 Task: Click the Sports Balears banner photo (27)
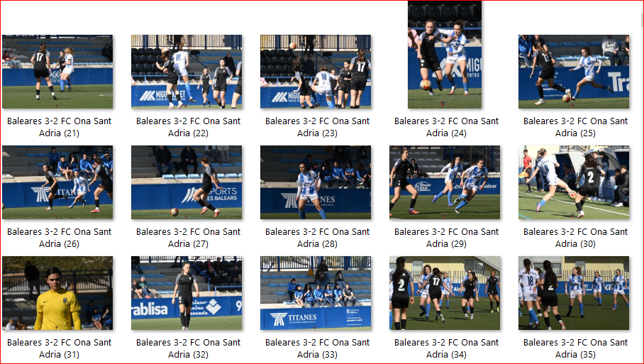tap(187, 182)
